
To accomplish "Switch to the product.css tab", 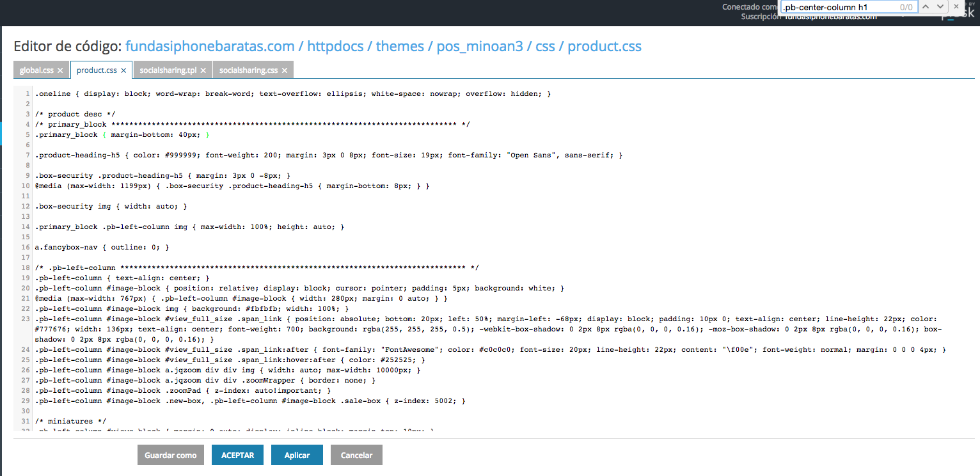I will pyautogui.click(x=97, y=70).
